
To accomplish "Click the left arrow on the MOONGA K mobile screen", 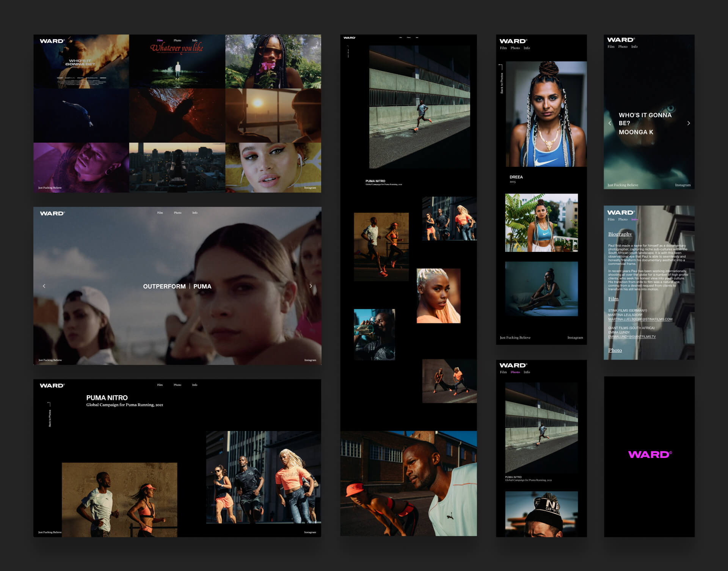I will (x=610, y=123).
